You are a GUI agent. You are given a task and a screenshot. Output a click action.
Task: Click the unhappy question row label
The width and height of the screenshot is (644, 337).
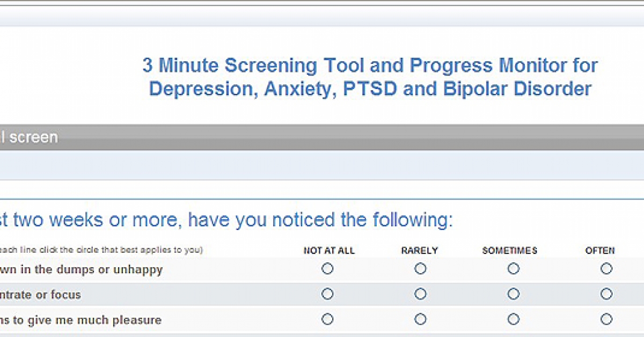click(x=80, y=270)
